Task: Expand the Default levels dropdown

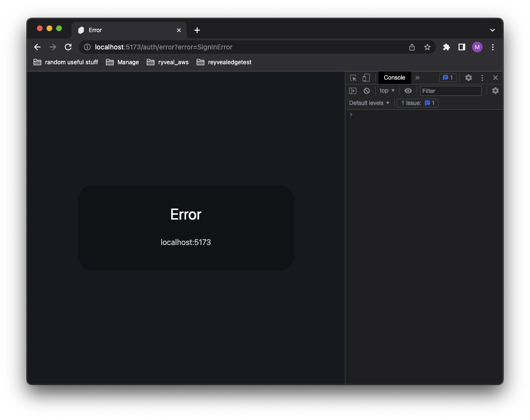Action: 369,103
